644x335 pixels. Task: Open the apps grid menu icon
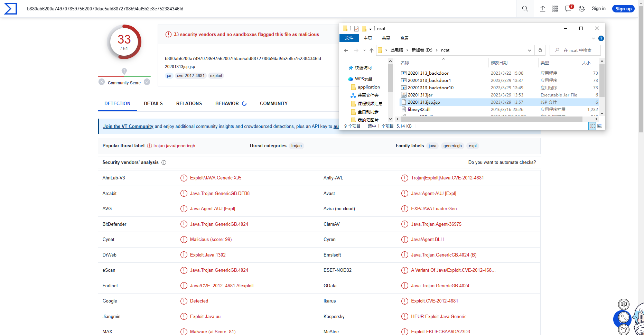[555, 9]
